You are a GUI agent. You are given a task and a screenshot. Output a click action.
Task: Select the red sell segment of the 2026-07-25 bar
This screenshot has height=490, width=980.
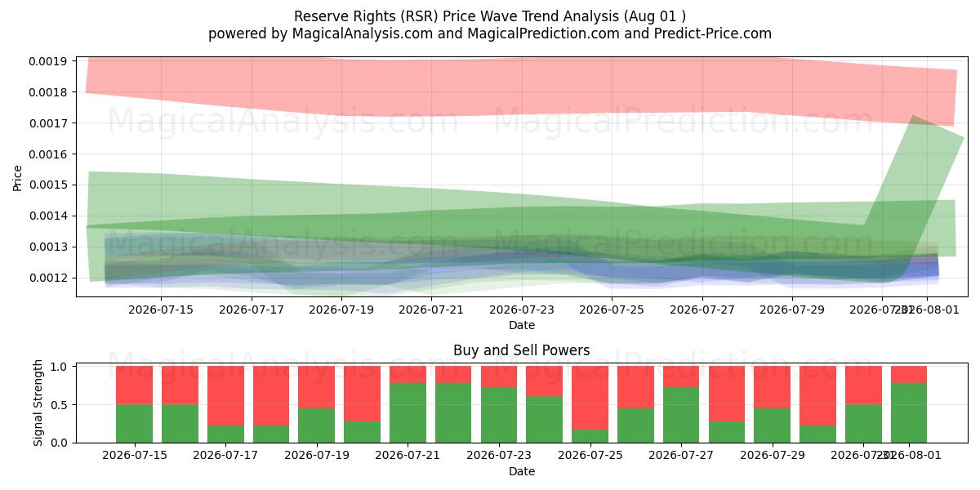point(590,398)
